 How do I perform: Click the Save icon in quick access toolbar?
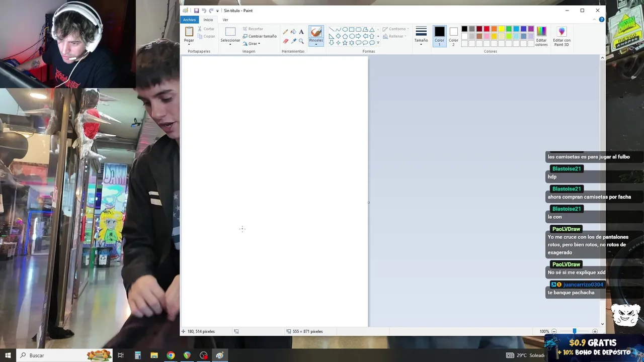(196, 11)
